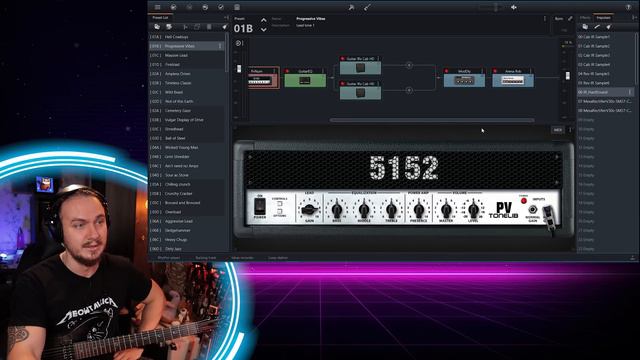Toggle ModDly module power LED
This screenshot has width=640, height=360.
pos(447,71)
